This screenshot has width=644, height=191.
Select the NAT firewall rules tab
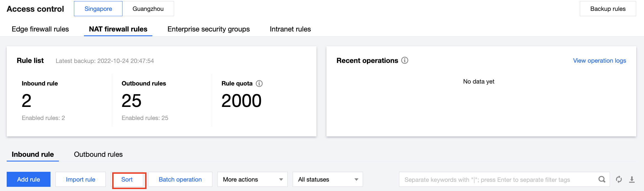click(118, 29)
